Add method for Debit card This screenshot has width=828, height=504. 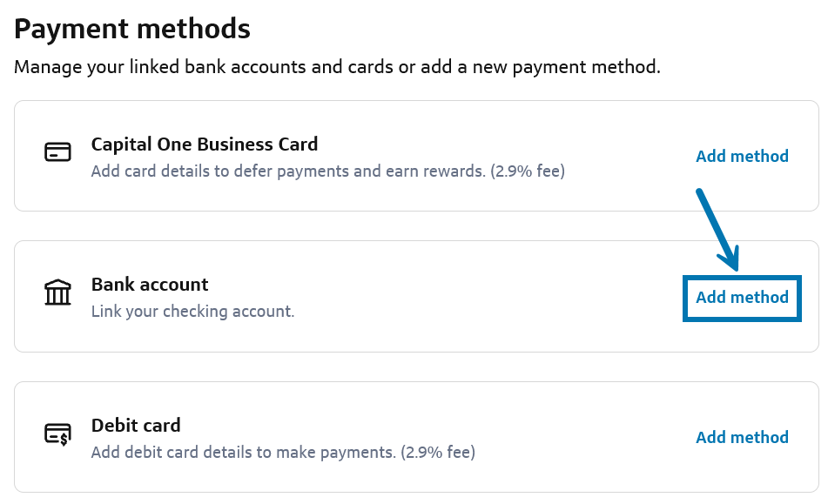click(742, 438)
